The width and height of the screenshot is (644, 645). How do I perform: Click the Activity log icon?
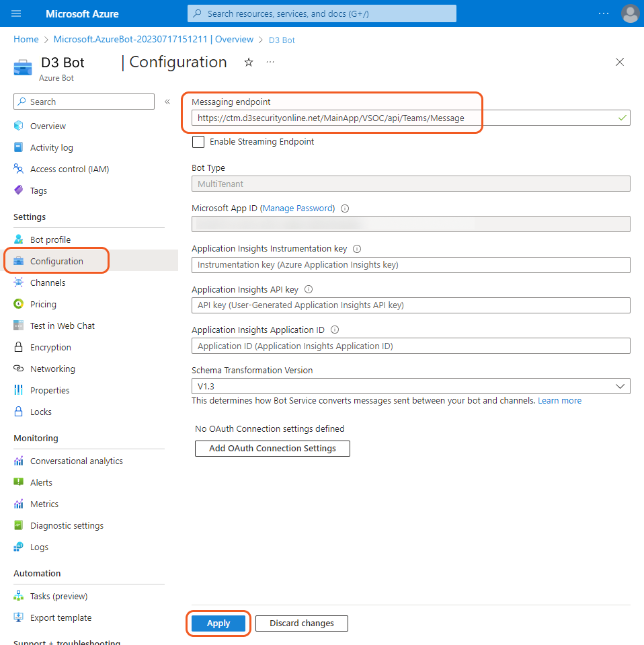pyautogui.click(x=19, y=147)
